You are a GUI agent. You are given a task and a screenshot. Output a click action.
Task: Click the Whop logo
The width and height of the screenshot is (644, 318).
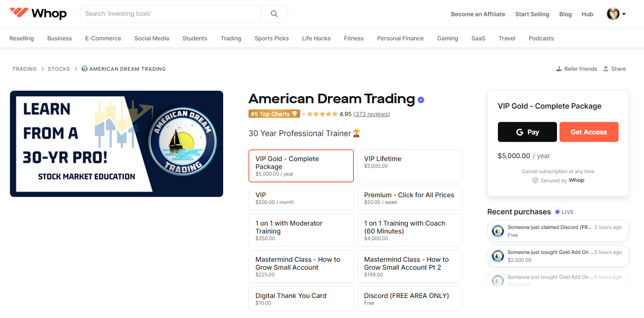click(x=38, y=13)
